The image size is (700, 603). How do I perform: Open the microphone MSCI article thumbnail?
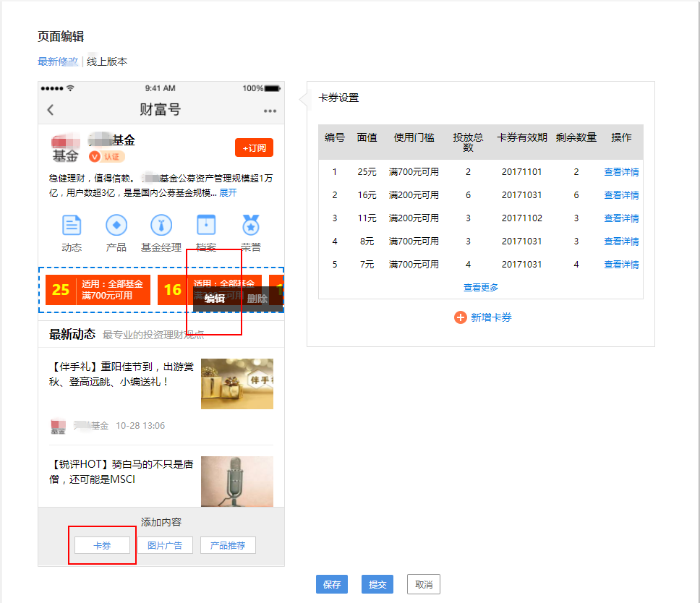coord(237,482)
